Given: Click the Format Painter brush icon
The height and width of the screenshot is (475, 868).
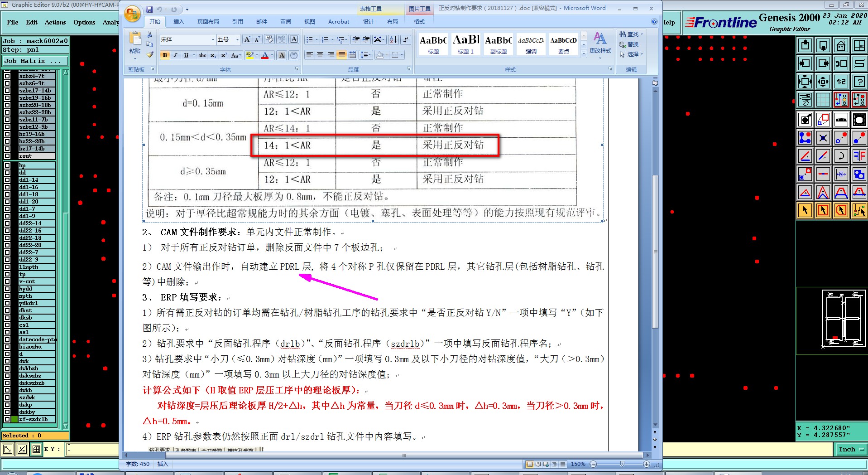Looking at the screenshot, I should click(x=150, y=54).
